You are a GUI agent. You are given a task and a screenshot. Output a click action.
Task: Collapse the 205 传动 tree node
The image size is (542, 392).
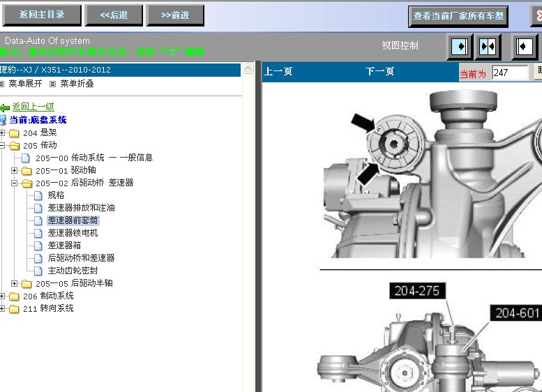(3, 145)
